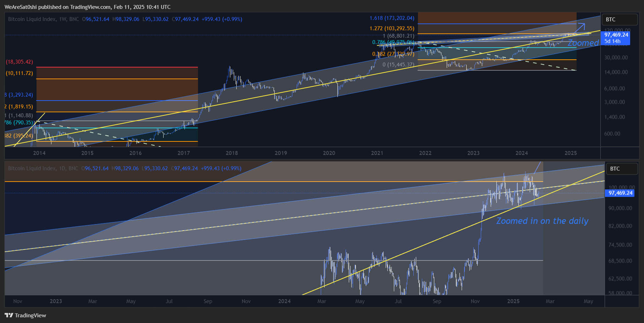
Task: Click the H98,329.06 high value on weekly pane
Action: click(x=126, y=19)
